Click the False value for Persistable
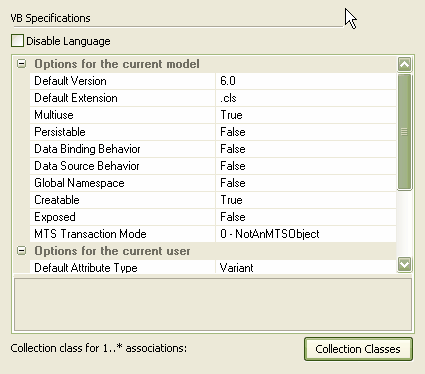This screenshot has width=425, height=374. point(306,132)
